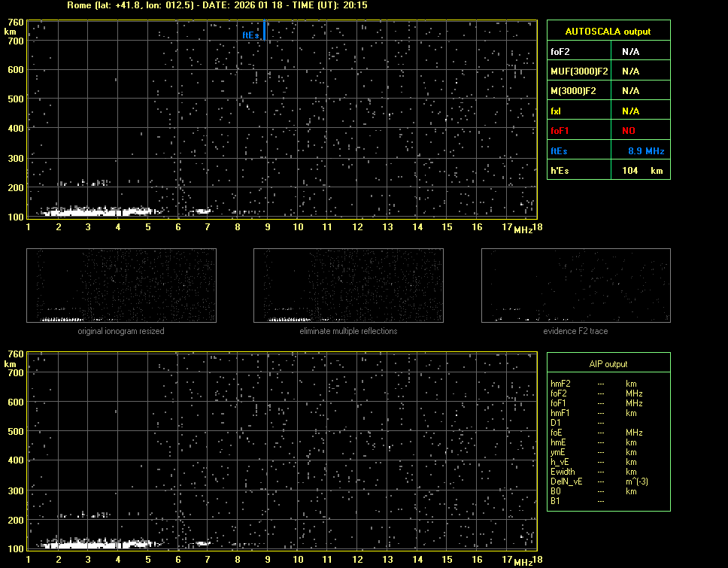This screenshot has width=728, height=568.
Task: Select the hmF2 row in AIP output
Action: pyautogui.click(x=561, y=384)
